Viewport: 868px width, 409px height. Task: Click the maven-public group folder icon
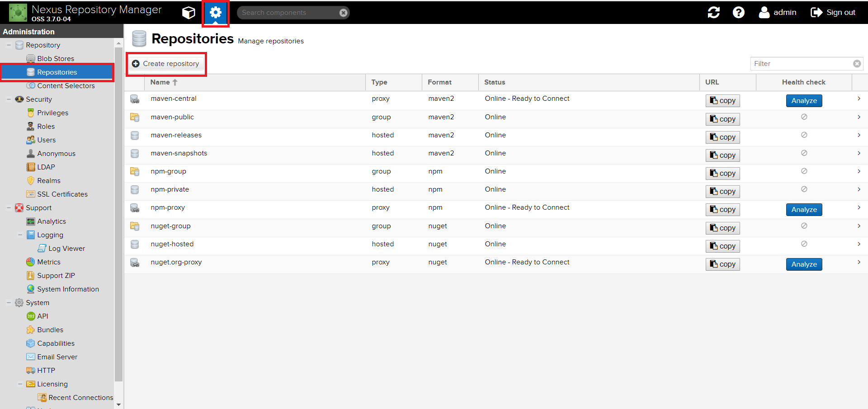[x=135, y=117]
